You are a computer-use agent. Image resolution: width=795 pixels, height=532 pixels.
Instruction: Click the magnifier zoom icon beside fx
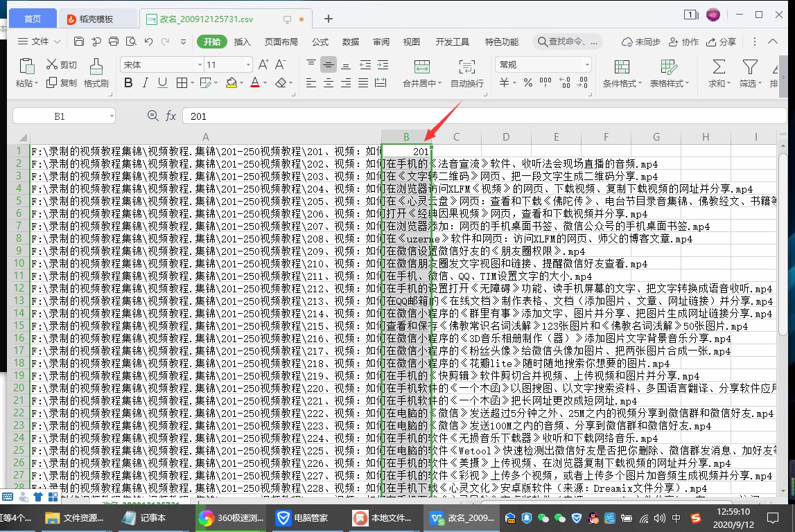152,116
